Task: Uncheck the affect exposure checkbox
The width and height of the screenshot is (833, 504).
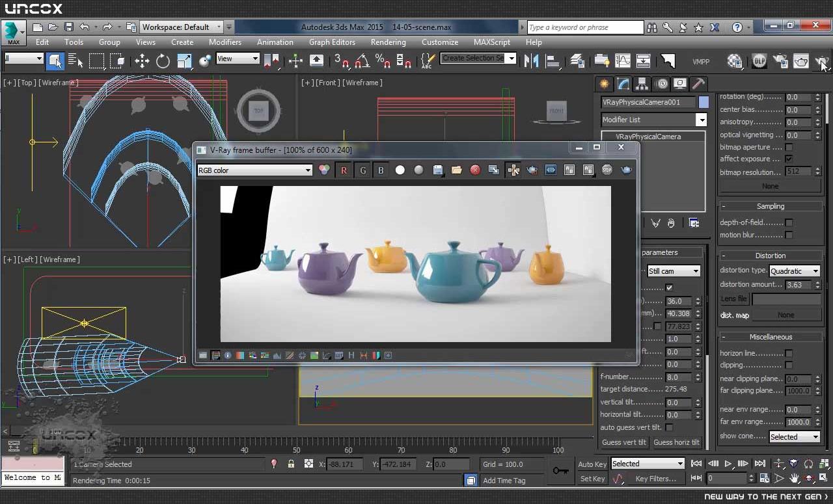Action: pyautogui.click(x=789, y=159)
